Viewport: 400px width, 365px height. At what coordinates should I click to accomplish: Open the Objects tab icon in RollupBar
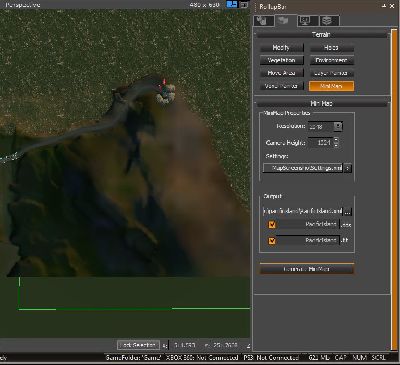(264, 21)
